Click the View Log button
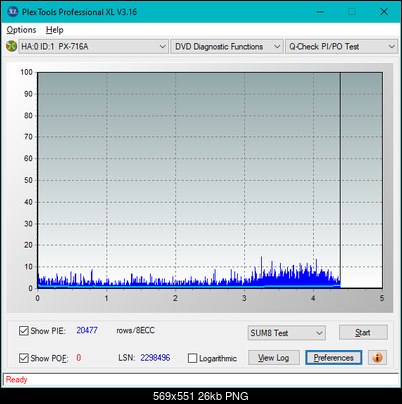Image resolution: width=402 pixels, height=404 pixels. pyautogui.click(x=274, y=358)
